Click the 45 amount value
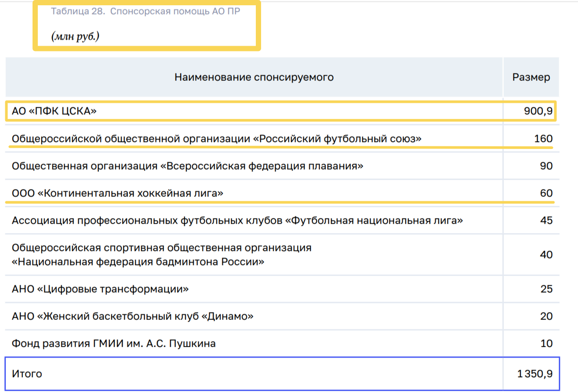578x392 pixels. click(546, 220)
